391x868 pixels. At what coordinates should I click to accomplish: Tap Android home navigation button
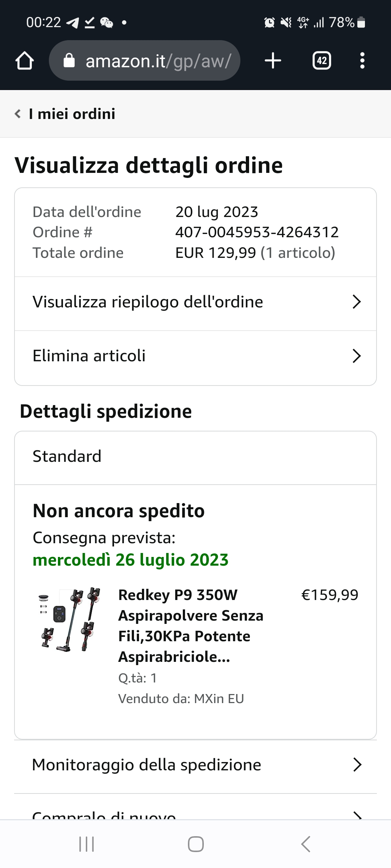(195, 844)
